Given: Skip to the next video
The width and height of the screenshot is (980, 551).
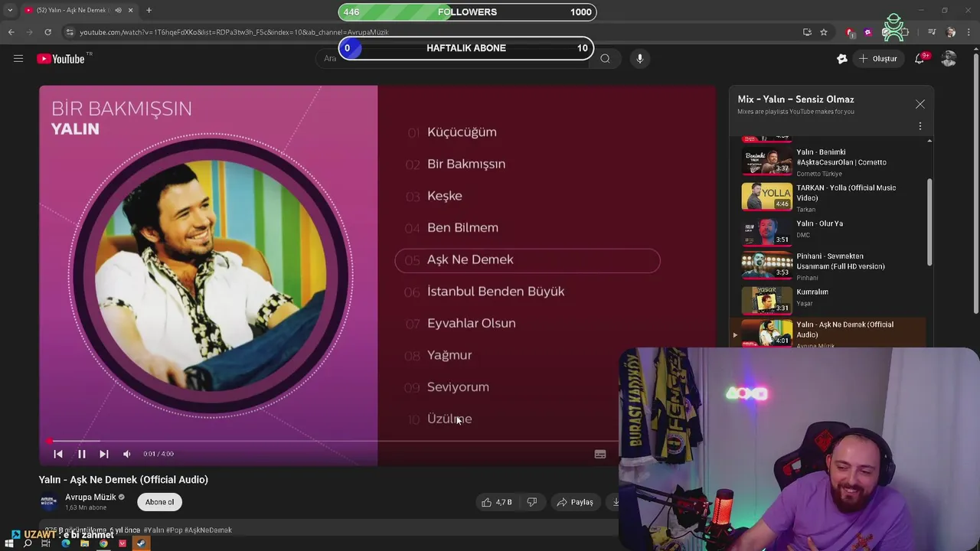Looking at the screenshot, I should tap(104, 454).
